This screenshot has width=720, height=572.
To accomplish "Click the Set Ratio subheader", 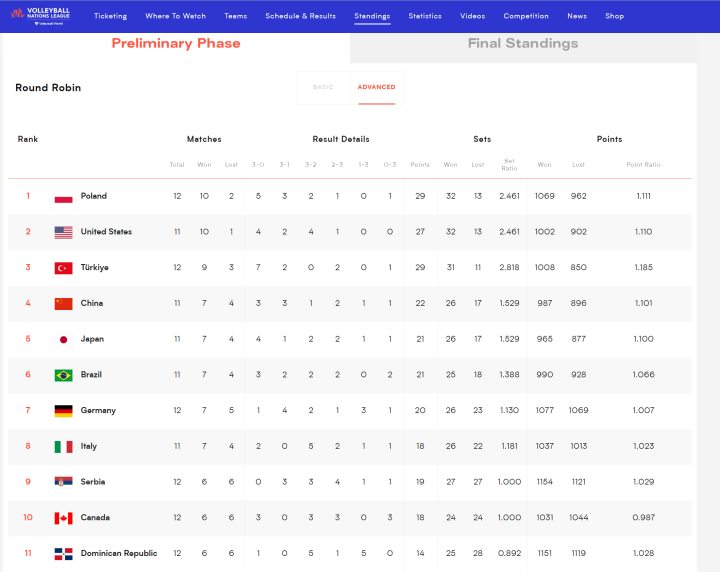I will coord(509,165).
